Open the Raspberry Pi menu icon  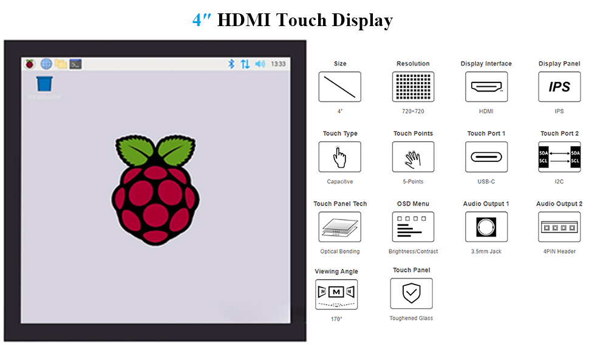pyautogui.click(x=30, y=64)
